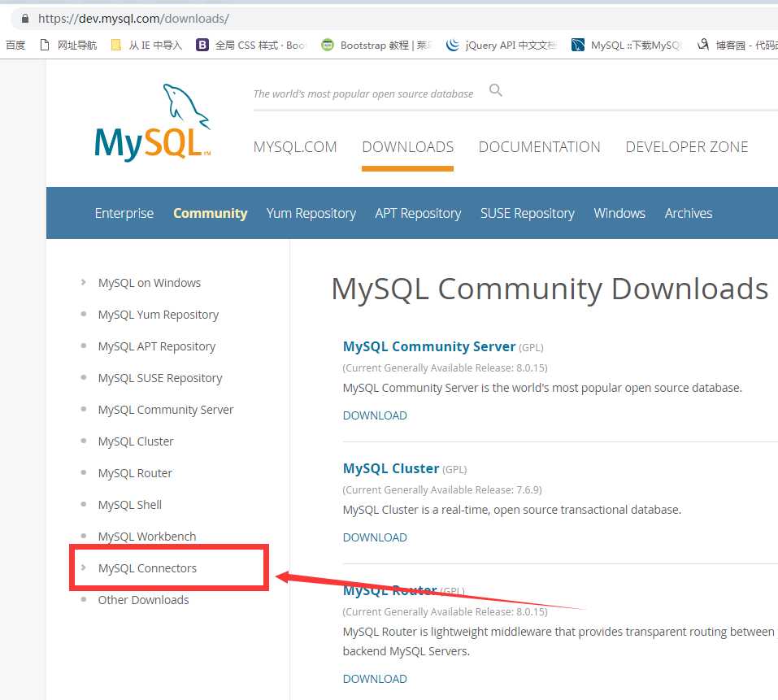Image resolution: width=778 pixels, height=700 pixels.
Task: Expand arrow beside MySQL Connectors
Action: point(84,567)
